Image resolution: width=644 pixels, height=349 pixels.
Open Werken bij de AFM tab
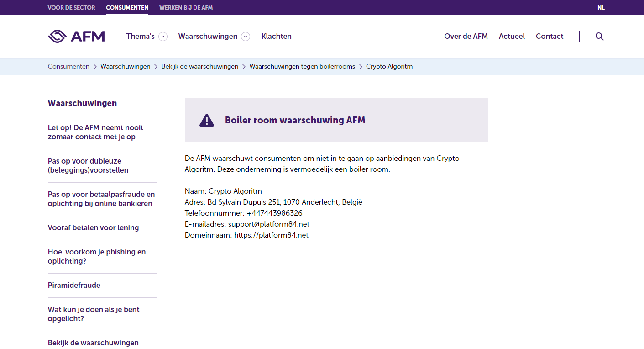tap(186, 8)
